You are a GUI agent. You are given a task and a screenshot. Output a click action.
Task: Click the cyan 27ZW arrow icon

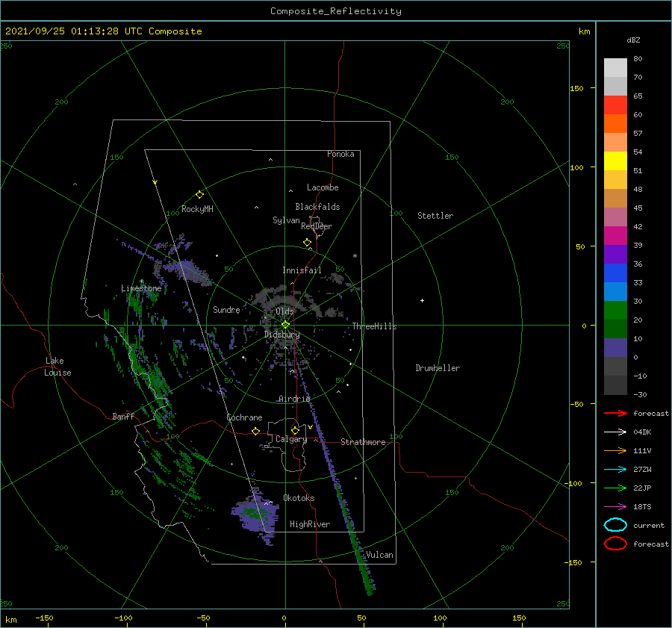pos(615,470)
